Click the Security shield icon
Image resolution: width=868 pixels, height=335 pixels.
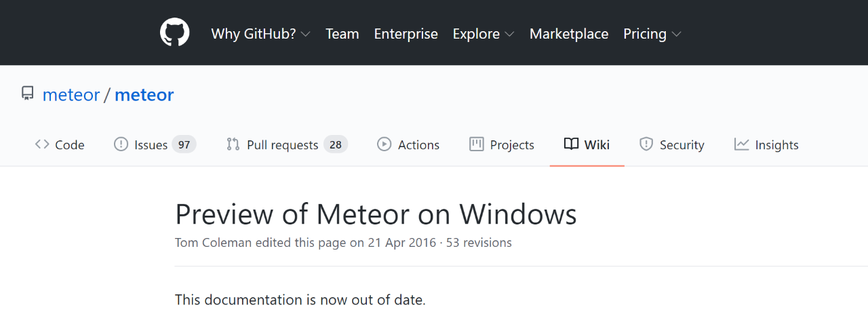pyautogui.click(x=646, y=144)
